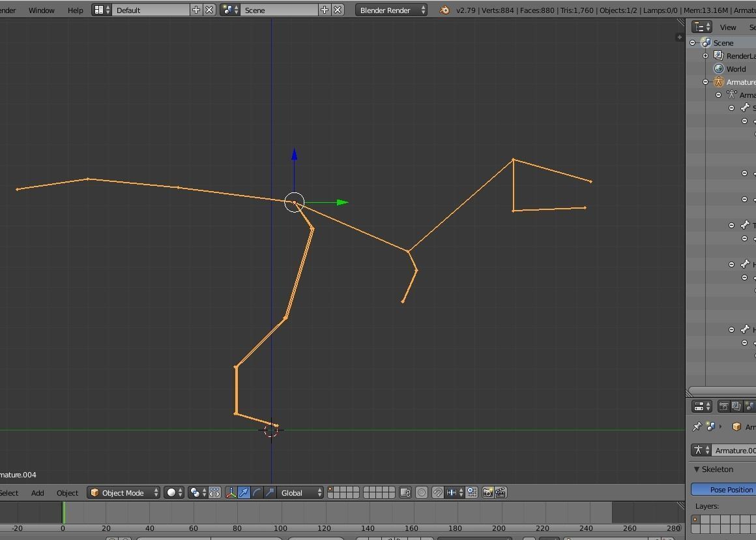The width and height of the screenshot is (756, 540).
Task: Delete the current scene
Action: 338,10
